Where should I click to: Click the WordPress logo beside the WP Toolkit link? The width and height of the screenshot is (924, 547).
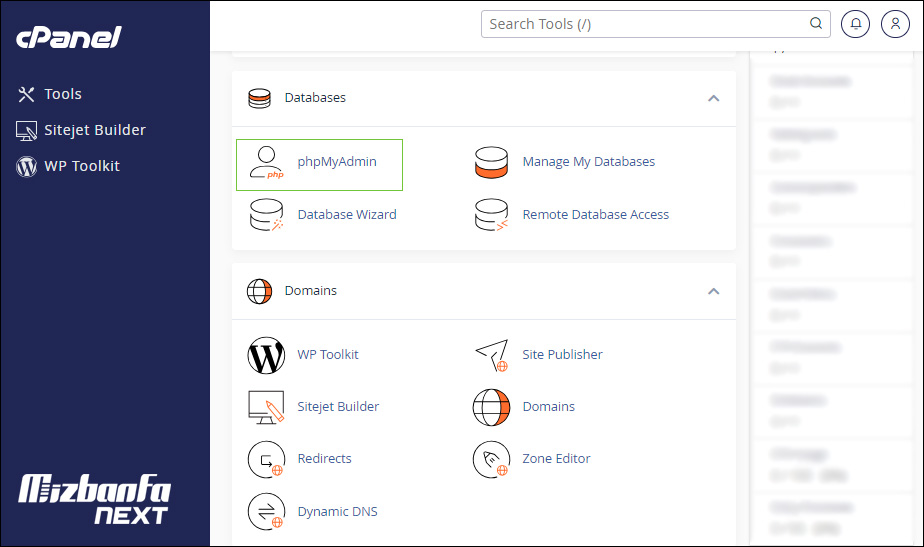coord(266,355)
